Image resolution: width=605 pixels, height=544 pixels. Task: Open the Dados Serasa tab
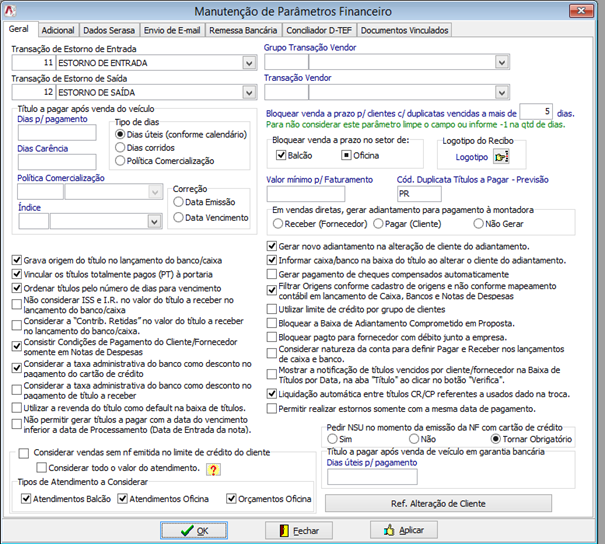pos(109,30)
